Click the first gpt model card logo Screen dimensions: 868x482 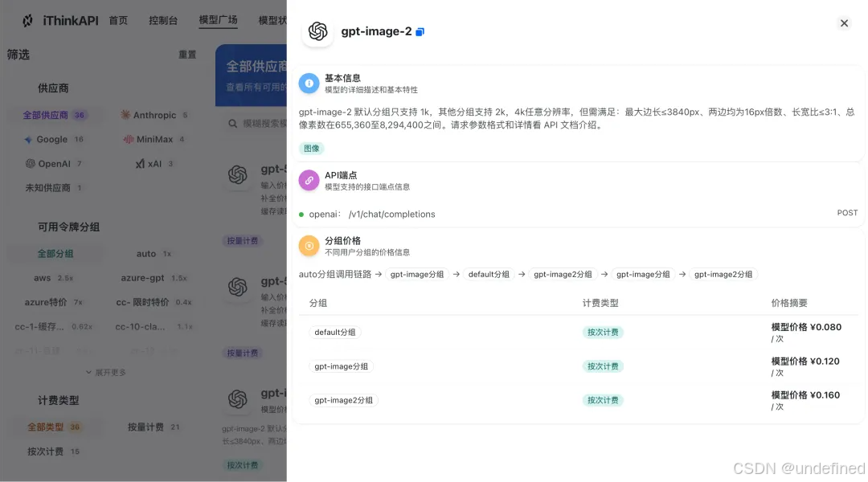coord(238,175)
